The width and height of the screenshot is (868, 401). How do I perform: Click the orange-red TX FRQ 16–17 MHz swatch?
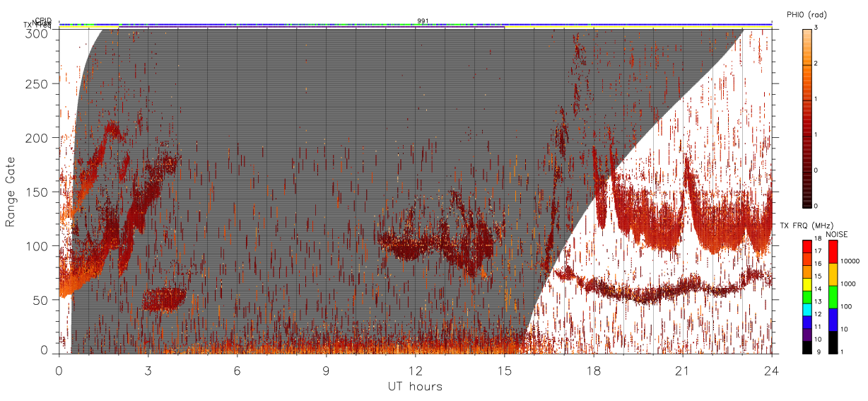pyautogui.click(x=807, y=259)
